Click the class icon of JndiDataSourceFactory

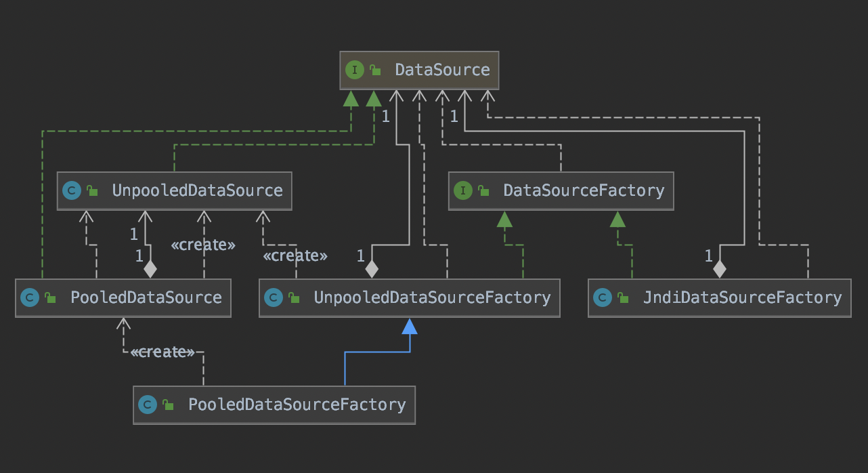tap(602, 297)
